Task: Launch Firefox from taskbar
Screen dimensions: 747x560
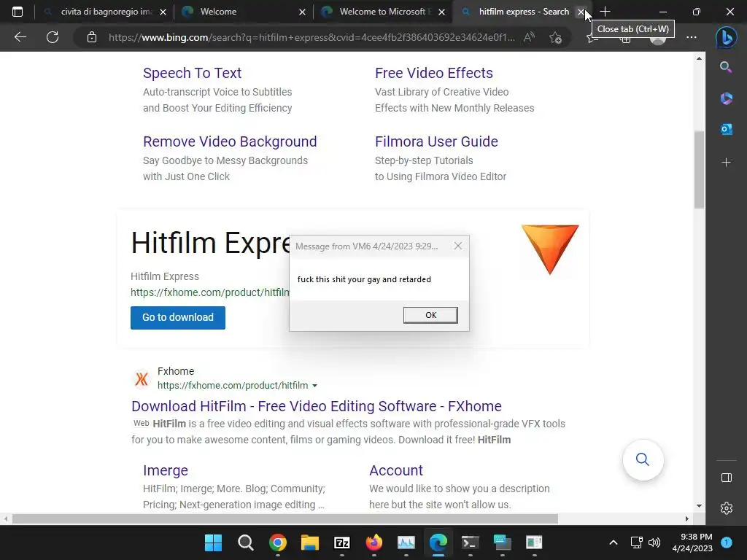Action: (x=374, y=542)
